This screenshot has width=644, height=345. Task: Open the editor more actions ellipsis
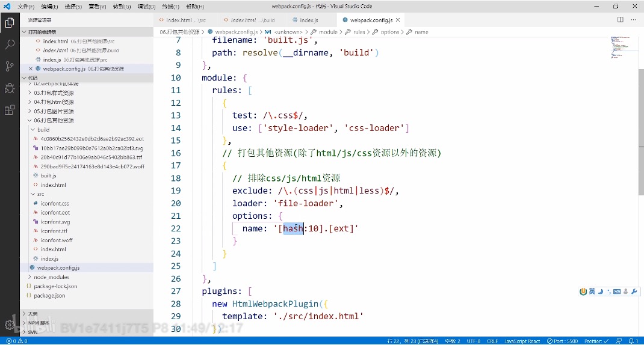pyautogui.click(x=633, y=20)
